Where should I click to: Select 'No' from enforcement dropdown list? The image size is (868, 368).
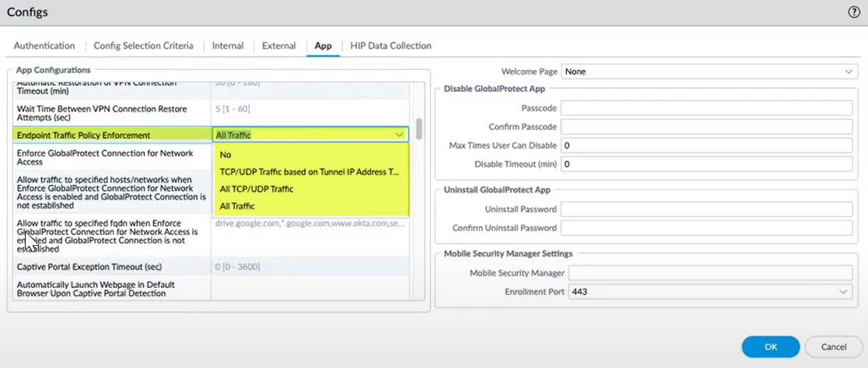click(x=226, y=155)
